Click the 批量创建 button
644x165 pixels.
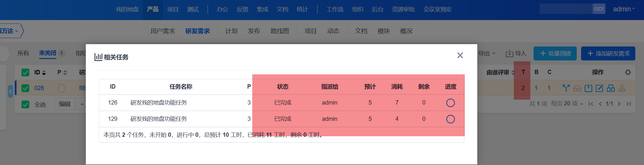pyautogui.click(x=555, y=53)
